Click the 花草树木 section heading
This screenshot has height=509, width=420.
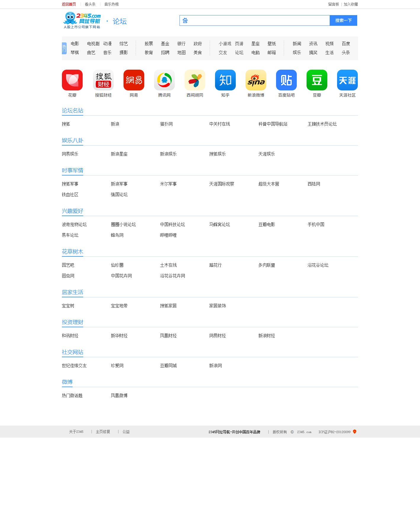(x=73, y=252)
